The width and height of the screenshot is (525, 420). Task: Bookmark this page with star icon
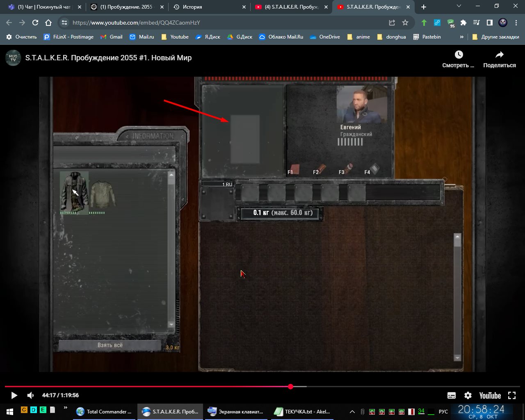(x=405, y=23)
